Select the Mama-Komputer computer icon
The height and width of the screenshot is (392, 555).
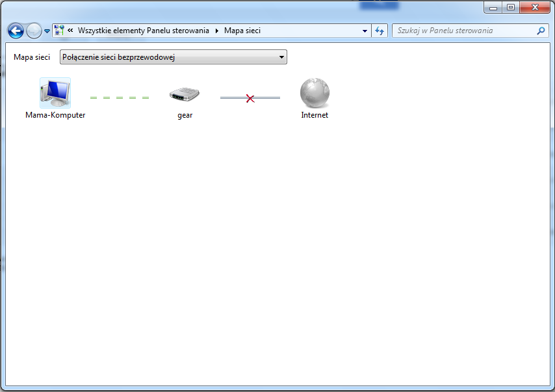[x=55, y=93]
